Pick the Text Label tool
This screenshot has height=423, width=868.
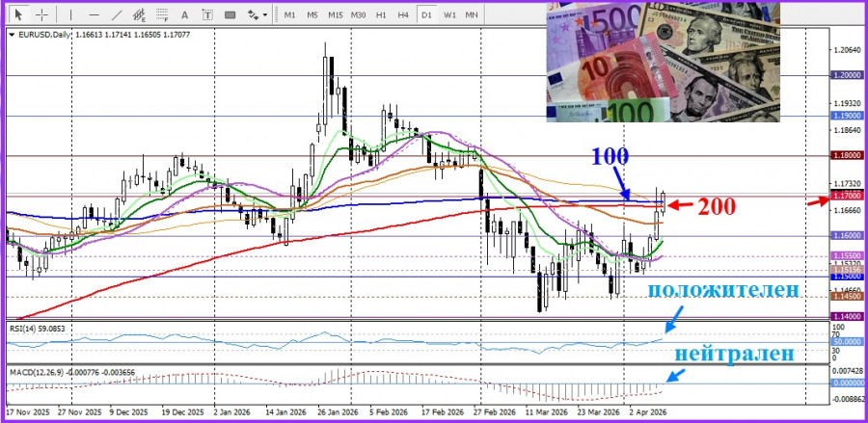click(x=207, y=14)
